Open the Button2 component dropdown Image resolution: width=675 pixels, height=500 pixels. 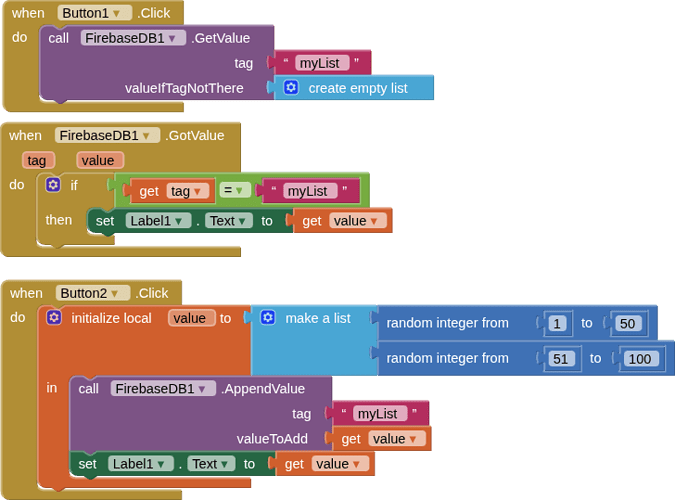pos(93,293)
